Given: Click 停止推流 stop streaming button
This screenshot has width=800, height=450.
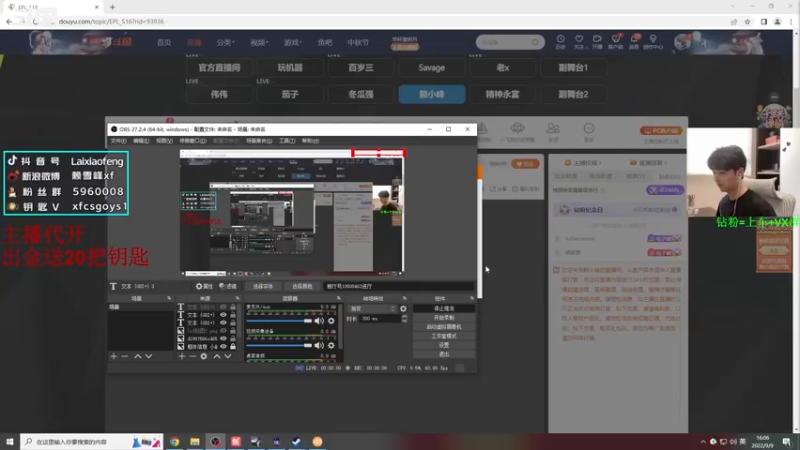Looking at the screenshot, I should click(444, 309).
